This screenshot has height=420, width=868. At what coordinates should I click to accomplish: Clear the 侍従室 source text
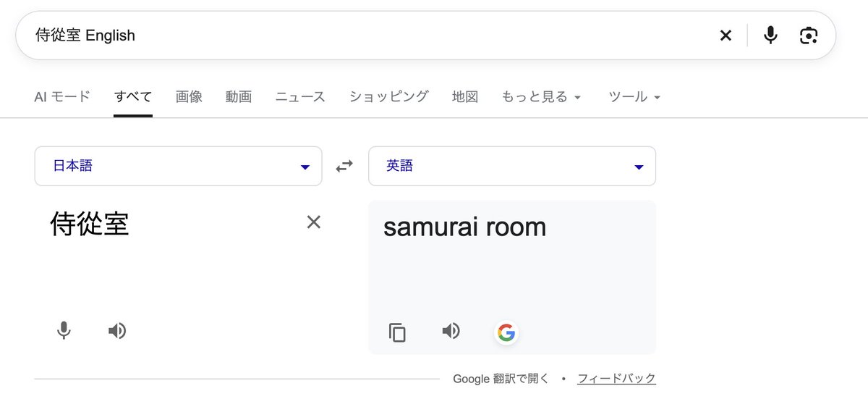pyautogui.click(x=313, y=222)
